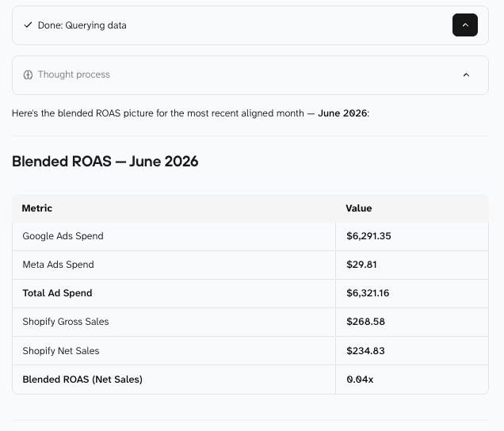Click the Shopify Net Sales row label
Screen dimensions: 504x431
[61, 351]
